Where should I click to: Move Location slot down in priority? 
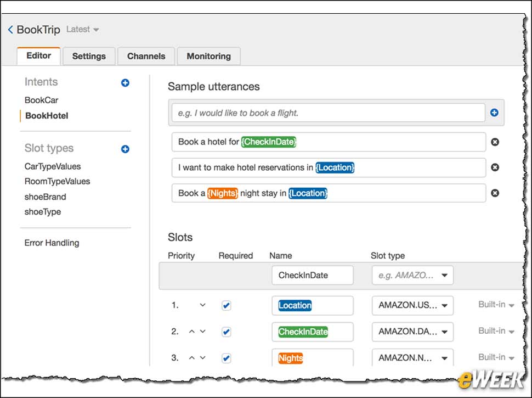coord(202,305)
